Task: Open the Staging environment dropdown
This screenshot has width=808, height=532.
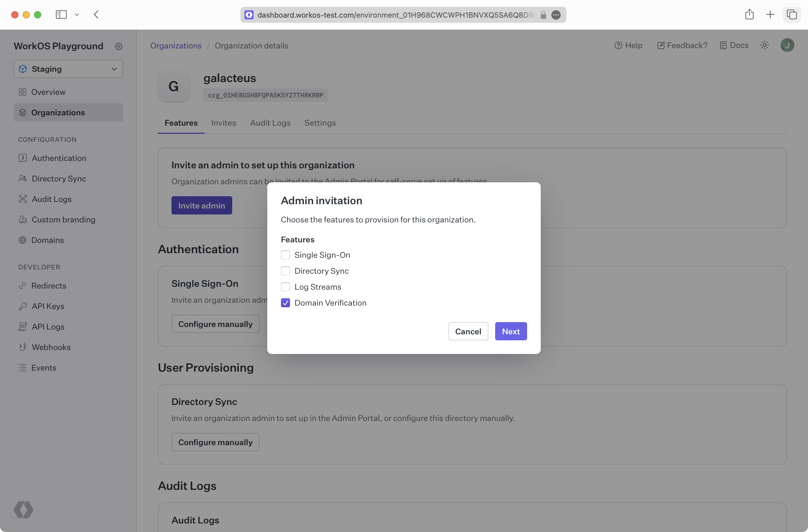Action: (x=68, y=69)
